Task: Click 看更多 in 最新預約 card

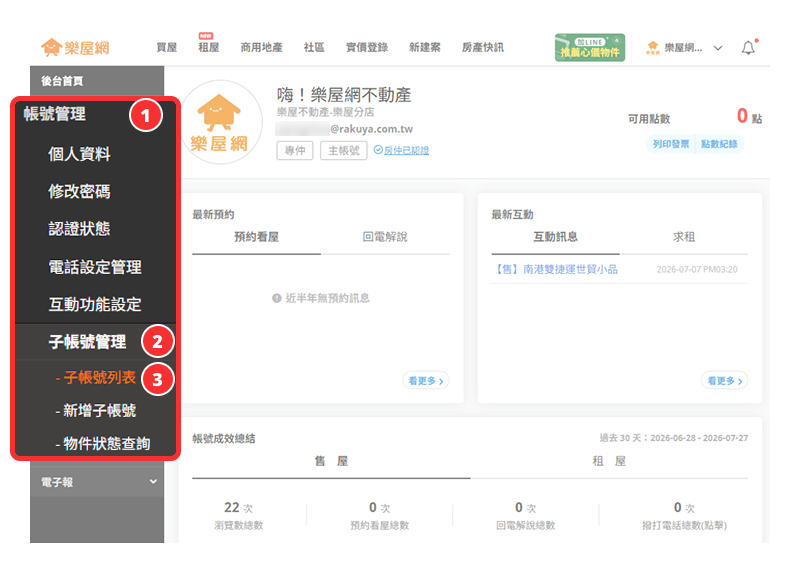Action: click(426, 381)
